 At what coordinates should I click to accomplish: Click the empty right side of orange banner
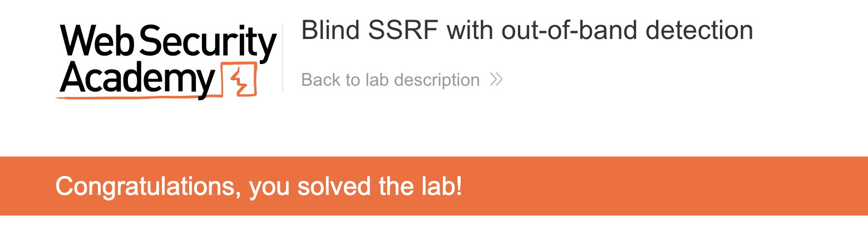(x=696, y=187)
